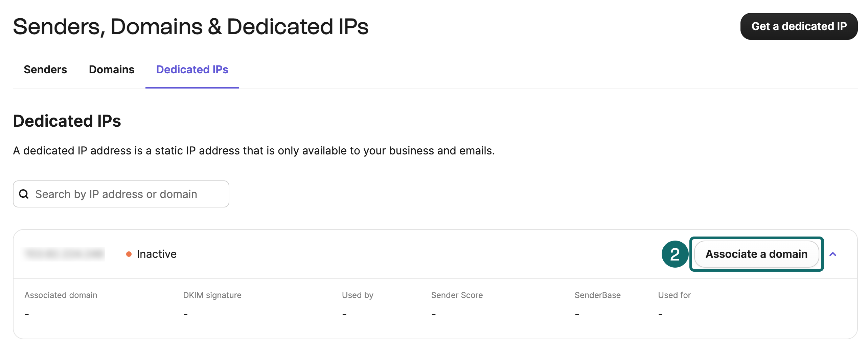Click the Sender Score column header
The image size is (868, 346).
tap(457, 295)
